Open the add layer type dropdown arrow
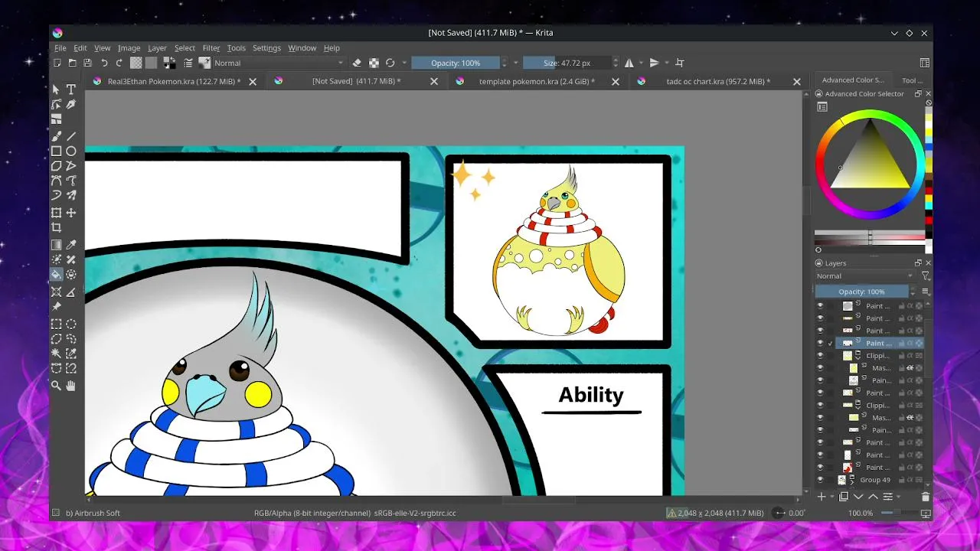 tap(831, 497)
